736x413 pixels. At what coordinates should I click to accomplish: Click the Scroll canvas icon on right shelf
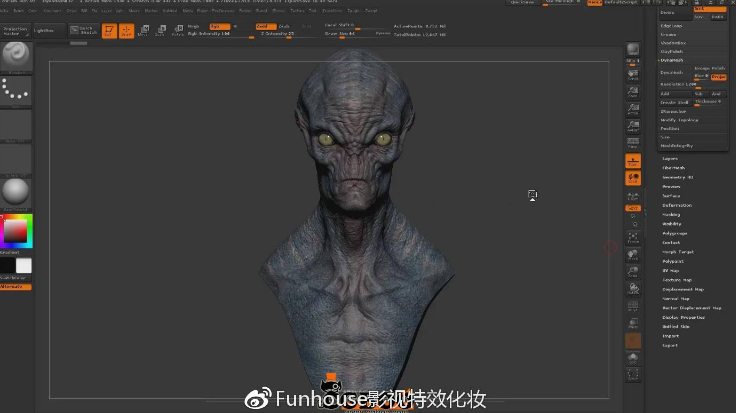(633, 75)
